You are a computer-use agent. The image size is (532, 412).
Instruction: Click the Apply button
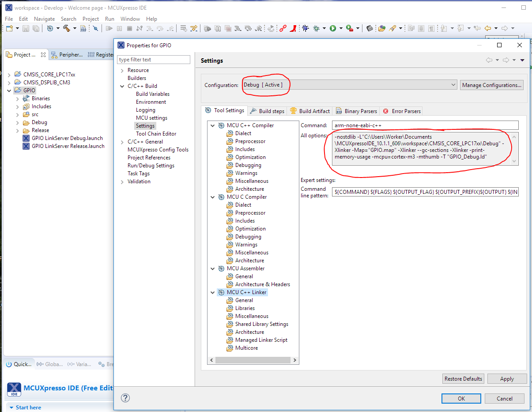click(x=507, y=378)
